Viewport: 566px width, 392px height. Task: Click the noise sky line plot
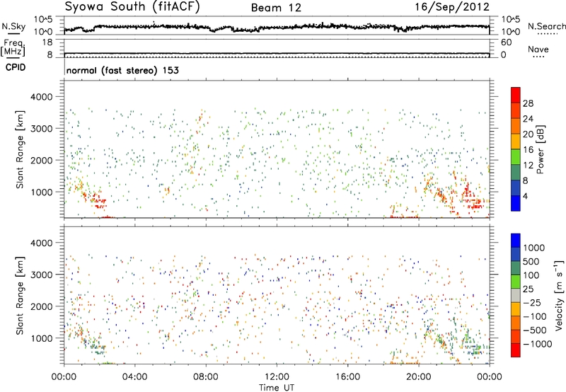pyautogui.click(x=277, y=27)
